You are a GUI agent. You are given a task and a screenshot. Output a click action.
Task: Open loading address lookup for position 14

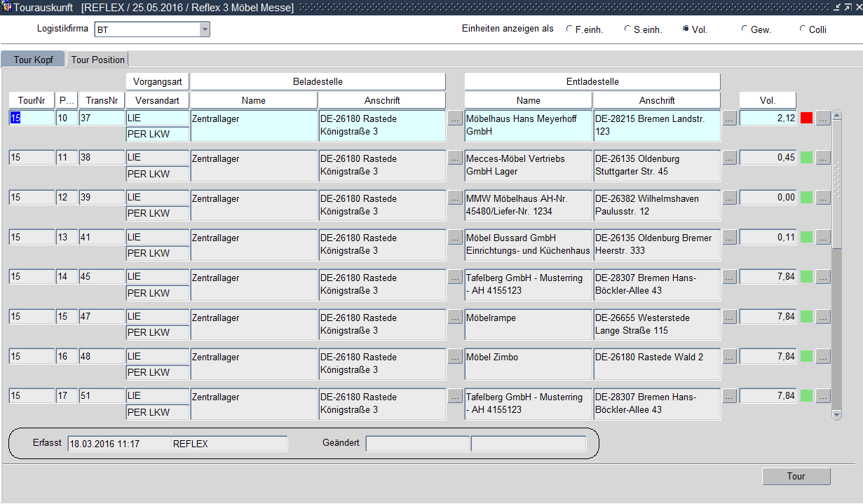tap(455, 278)
